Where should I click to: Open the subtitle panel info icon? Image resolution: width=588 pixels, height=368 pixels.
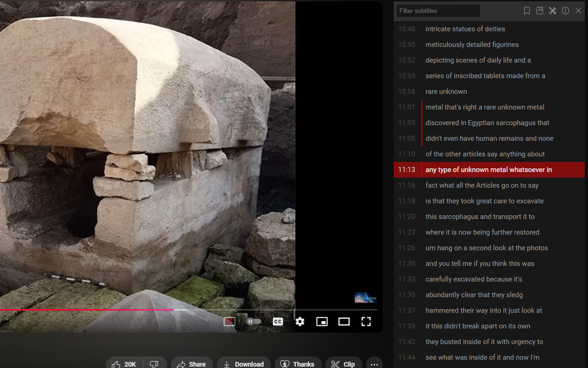point(565,11)
